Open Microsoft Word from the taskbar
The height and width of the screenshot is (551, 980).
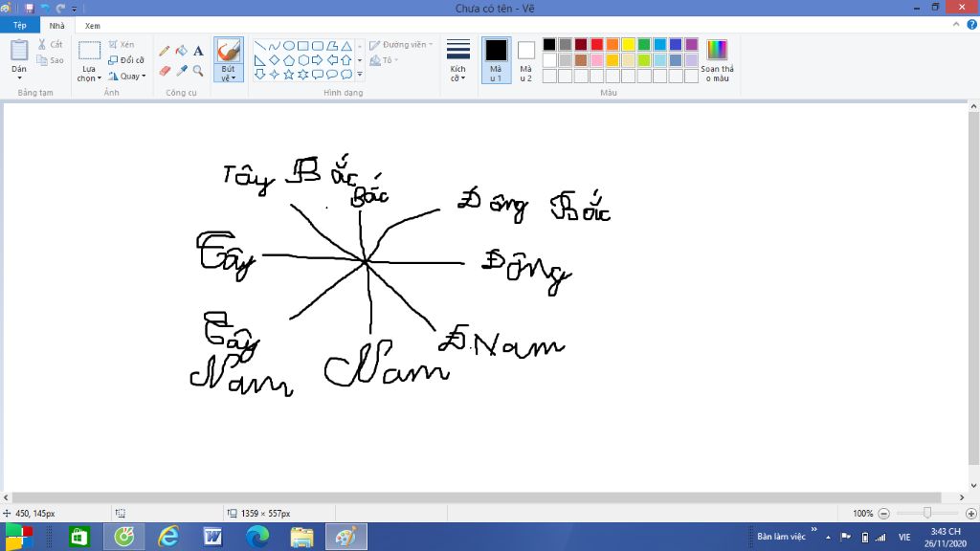click(212, 537)
